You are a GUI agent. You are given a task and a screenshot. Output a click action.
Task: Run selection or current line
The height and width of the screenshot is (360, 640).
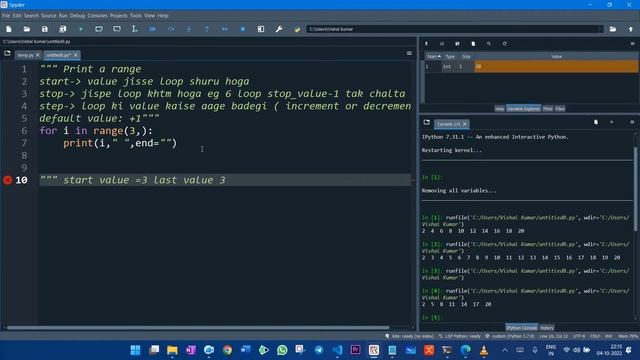point(135,29)
